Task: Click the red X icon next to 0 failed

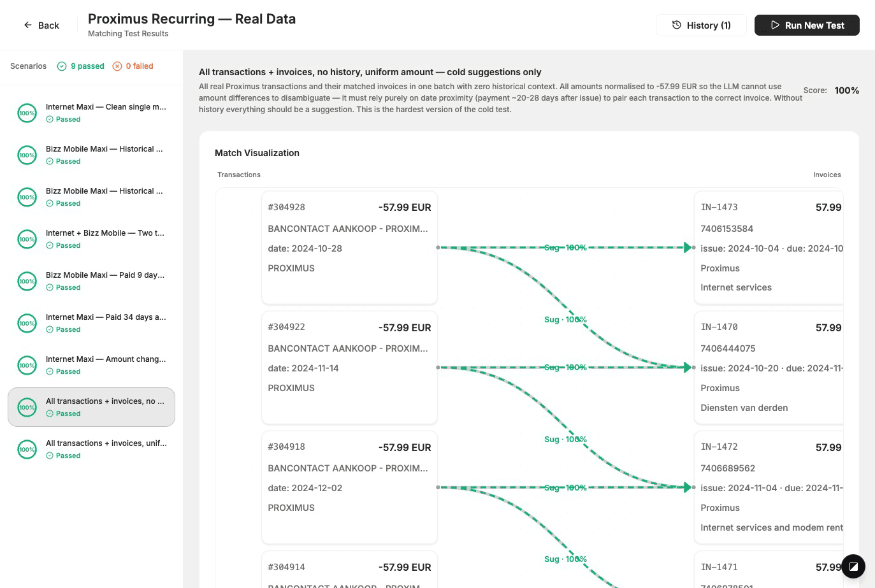Action: coord(117,66)
